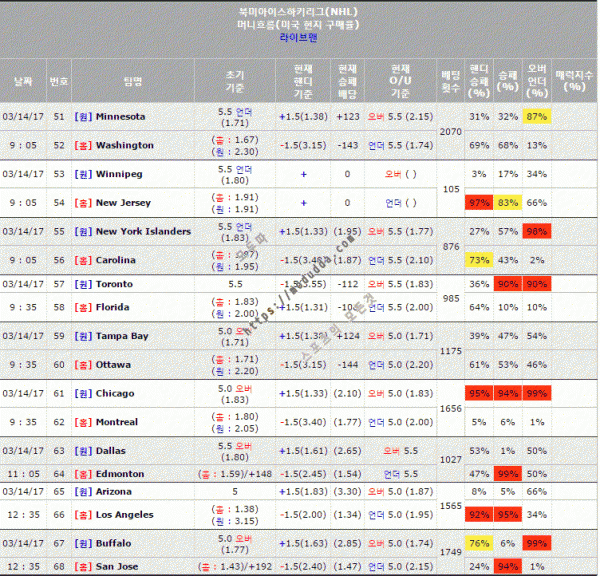
Task: Click Minnesota's yellow 87% over/under cell
Action: click(x=537, y=116)
